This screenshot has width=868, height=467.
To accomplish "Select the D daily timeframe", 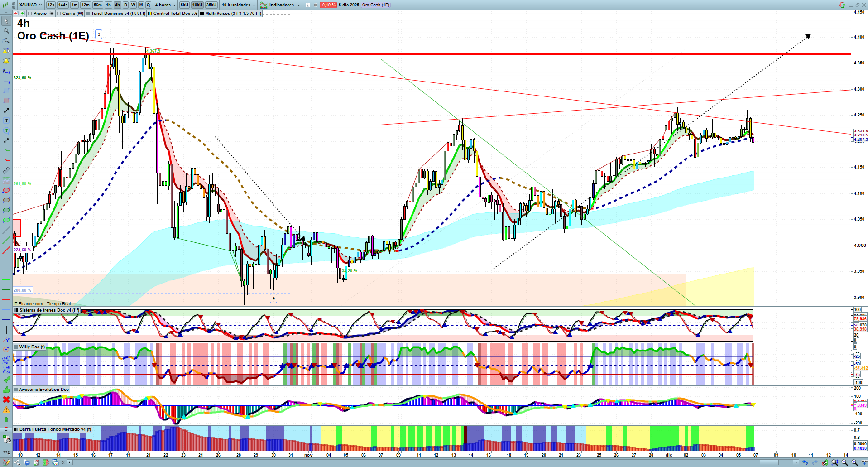I will click(x=125, y=5).
